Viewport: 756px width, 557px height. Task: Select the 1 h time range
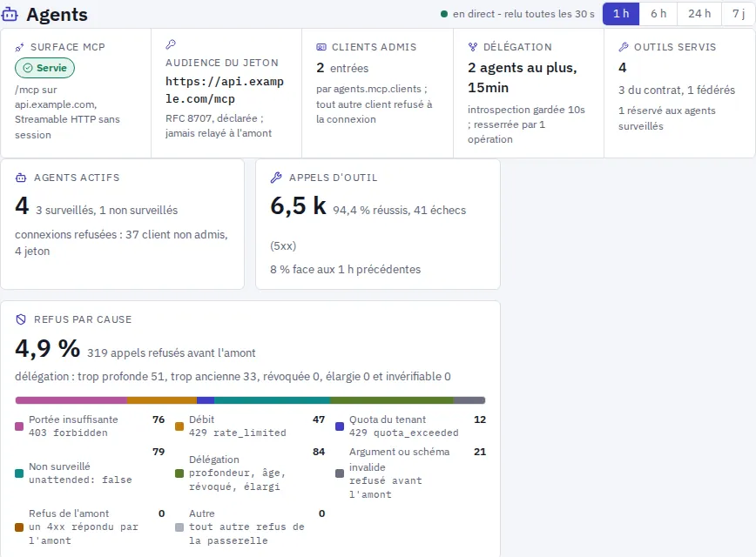[x=621, y=14]
